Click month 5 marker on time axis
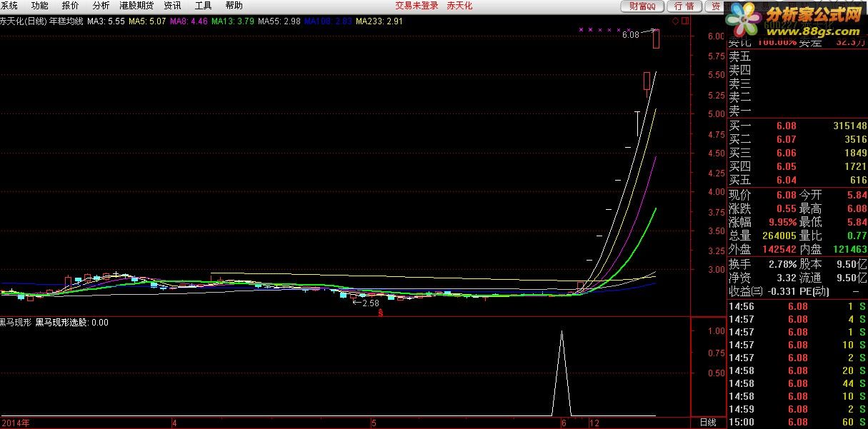This screenshot has height=429, width=868. [x=373, y=423]
